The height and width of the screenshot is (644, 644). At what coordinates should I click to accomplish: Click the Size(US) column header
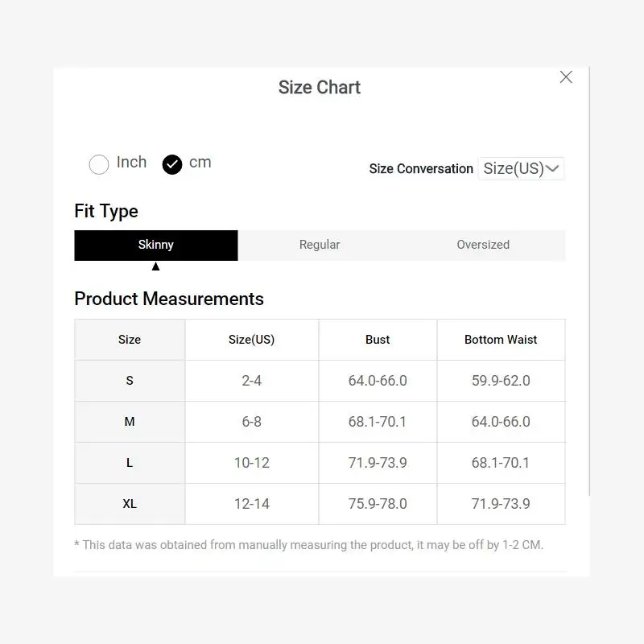pos(252,340)
